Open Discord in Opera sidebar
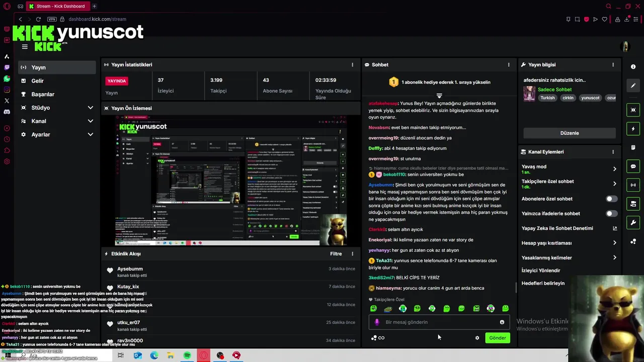The height and width of the screenshot is (362, 644). (x=7, y=112)
